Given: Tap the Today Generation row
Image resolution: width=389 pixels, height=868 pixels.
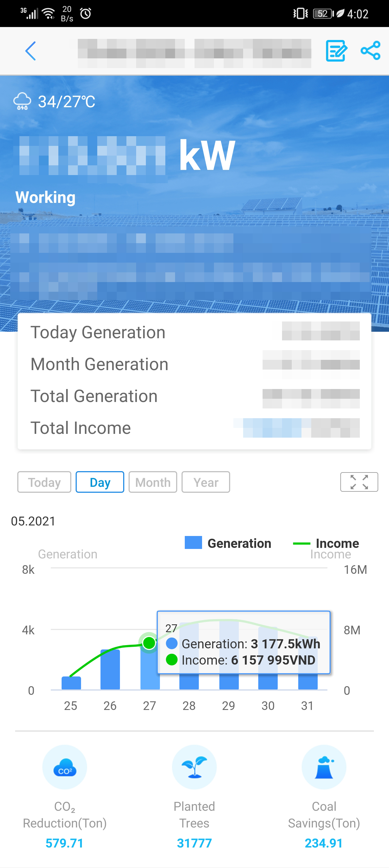Looking at the screenshot, I should coord(194,332).
